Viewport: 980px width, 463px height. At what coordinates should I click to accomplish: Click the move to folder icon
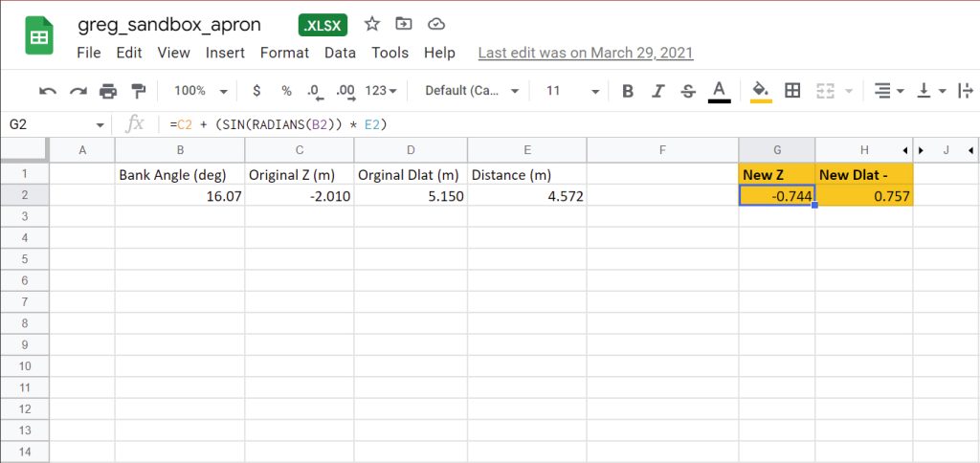coord(404,24)
